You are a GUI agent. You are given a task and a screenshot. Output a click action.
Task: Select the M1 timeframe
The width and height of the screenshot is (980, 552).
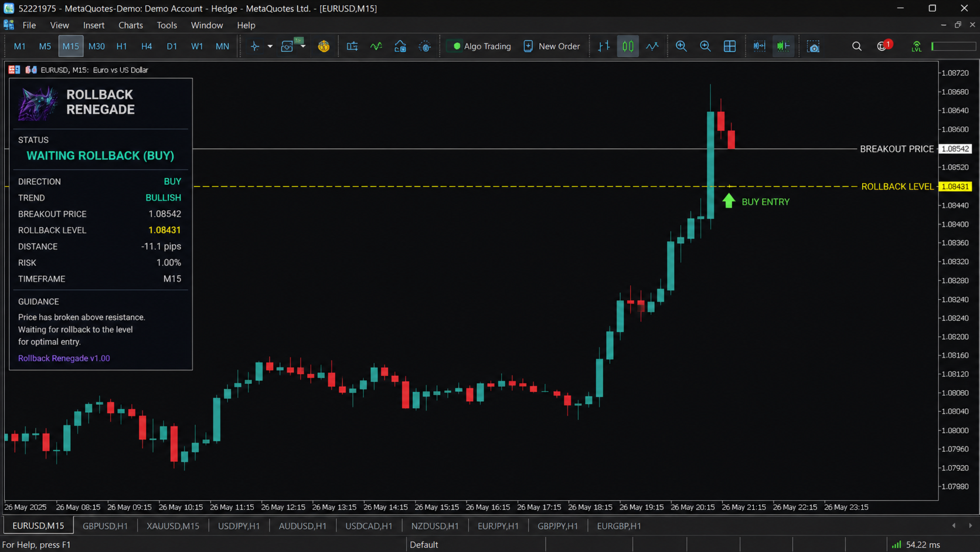(19, 46)
